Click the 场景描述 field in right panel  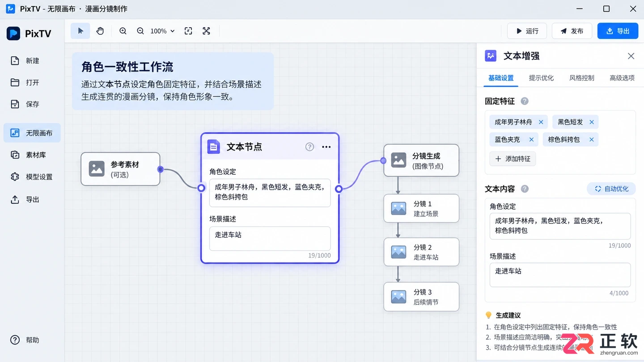560,275
